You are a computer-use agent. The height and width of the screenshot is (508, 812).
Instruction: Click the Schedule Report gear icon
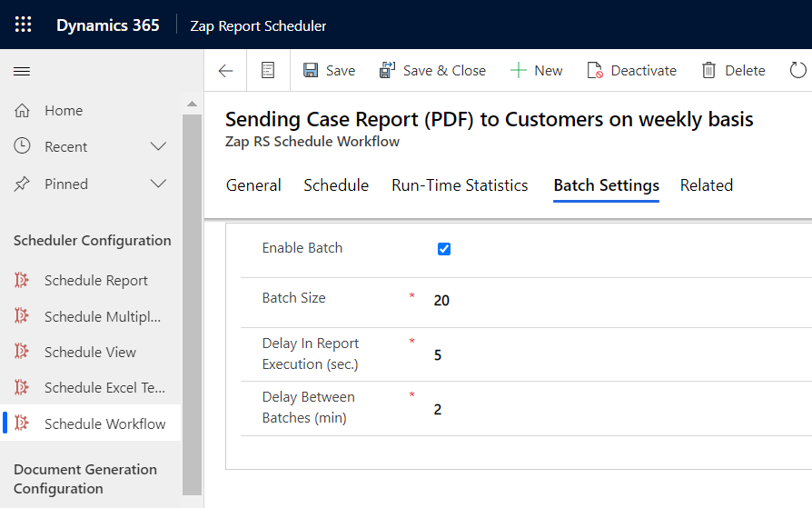(21, 280)
